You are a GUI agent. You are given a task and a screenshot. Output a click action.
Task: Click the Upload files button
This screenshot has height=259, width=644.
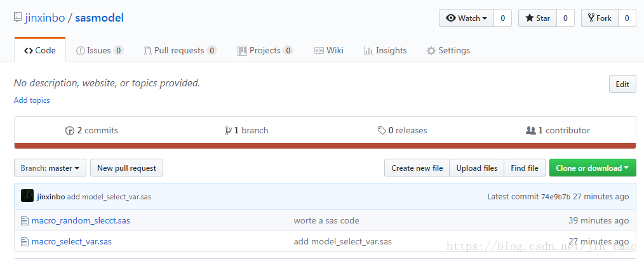click(x=477, y=168)
